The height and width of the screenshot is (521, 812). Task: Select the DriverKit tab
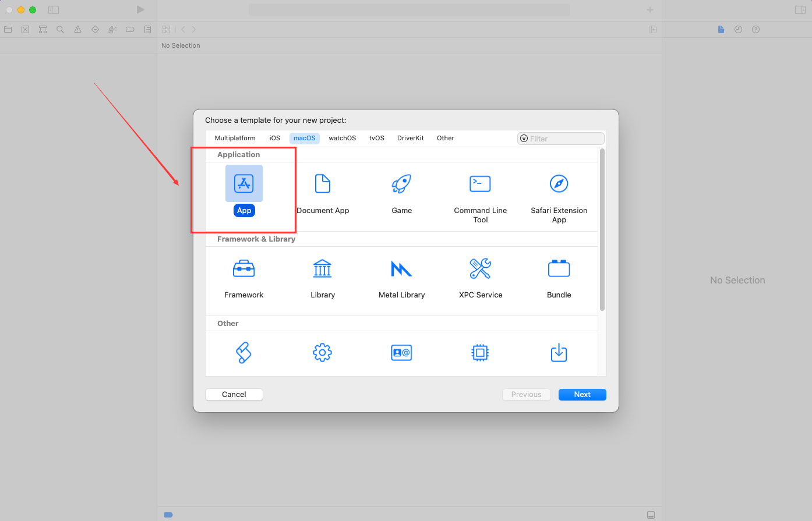[410, 139]
